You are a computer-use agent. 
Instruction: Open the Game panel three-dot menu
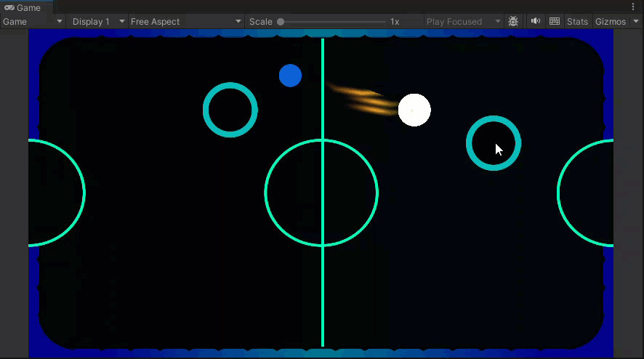tap(633, 7)
